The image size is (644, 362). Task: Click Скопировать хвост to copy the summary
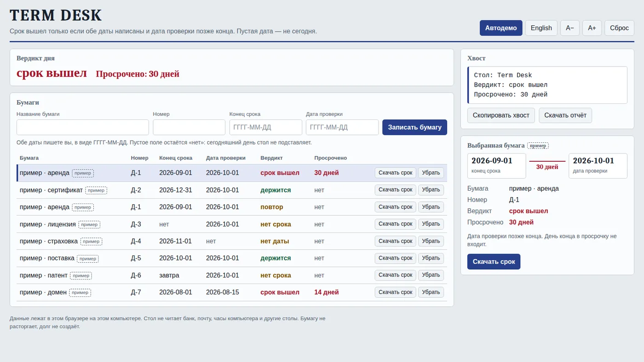[501, 115]
